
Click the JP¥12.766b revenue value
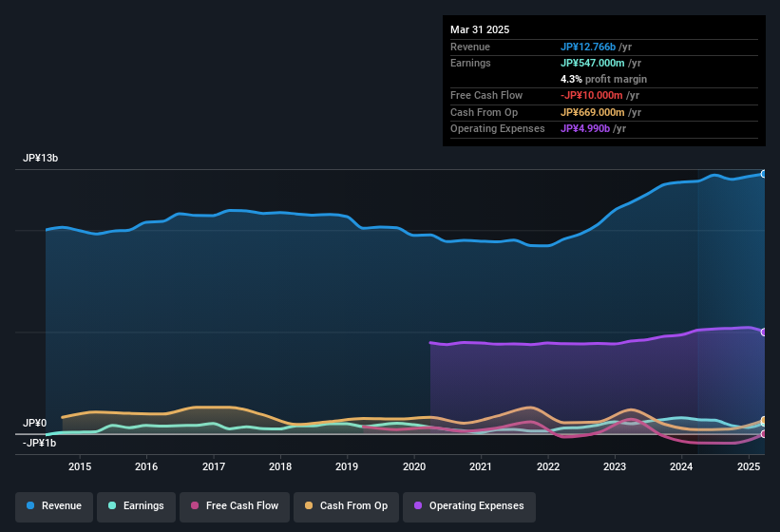click(588, 47)
